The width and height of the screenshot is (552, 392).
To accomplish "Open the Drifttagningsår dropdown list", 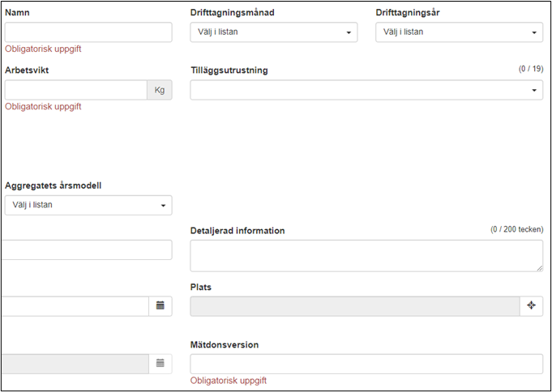I will coord(459,32).
